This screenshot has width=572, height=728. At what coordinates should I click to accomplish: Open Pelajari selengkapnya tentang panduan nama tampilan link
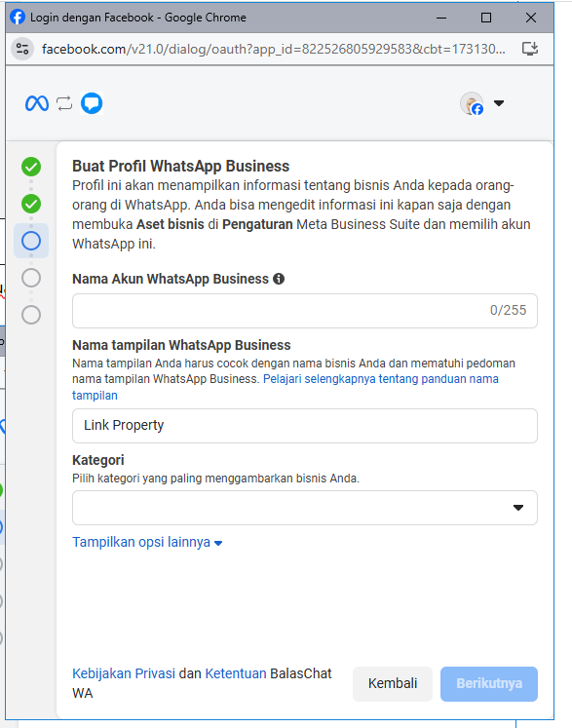pos(381,379)
